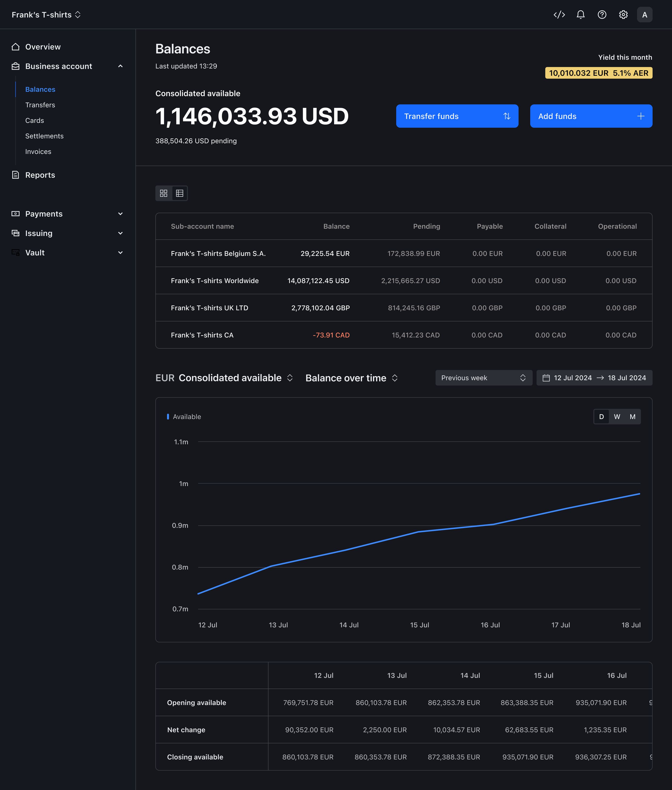Switch to table list view
This screenshot has width=672, height=790.
pos(179,193)
